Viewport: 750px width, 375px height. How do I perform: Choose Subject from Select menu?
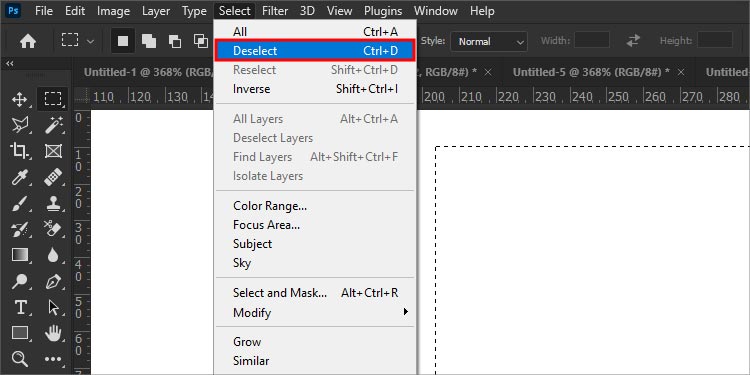(316, 244)
